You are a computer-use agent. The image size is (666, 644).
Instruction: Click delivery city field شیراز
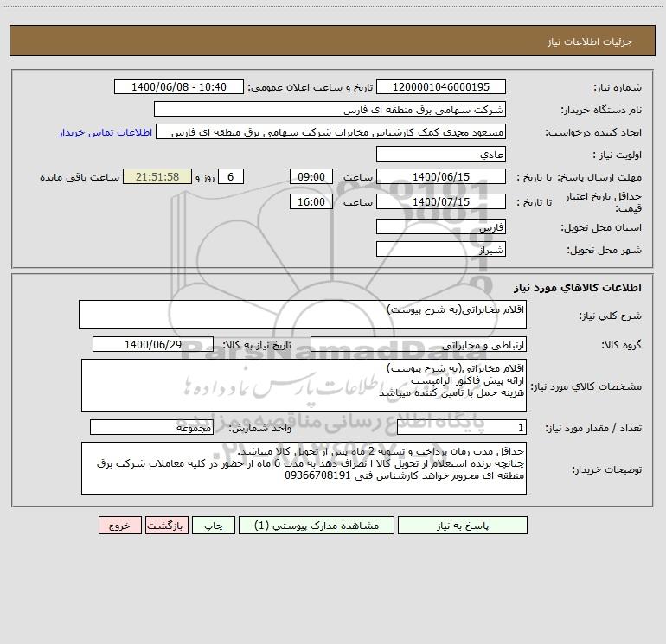(441, 249)
